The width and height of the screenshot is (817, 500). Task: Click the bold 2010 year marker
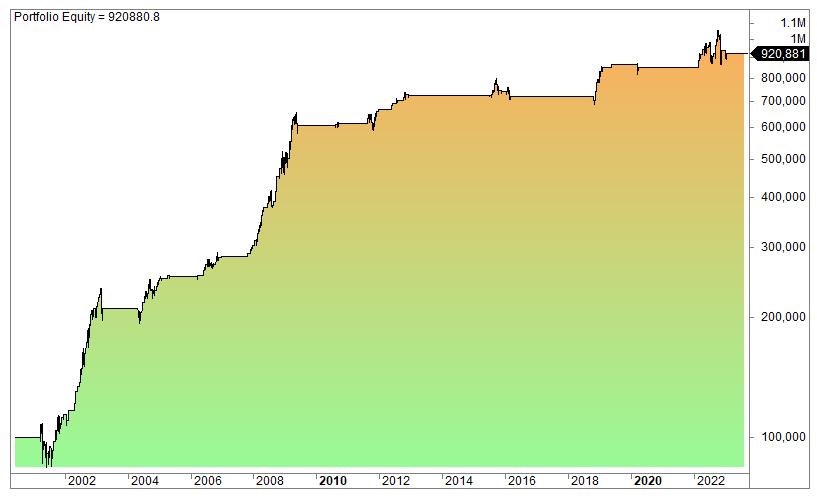point(333,481)
